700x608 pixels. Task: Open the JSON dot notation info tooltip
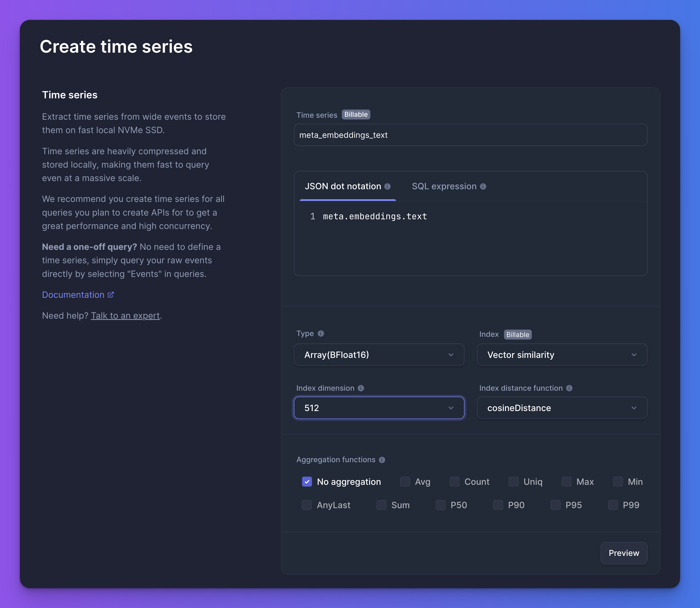click(x=388, y=186)
